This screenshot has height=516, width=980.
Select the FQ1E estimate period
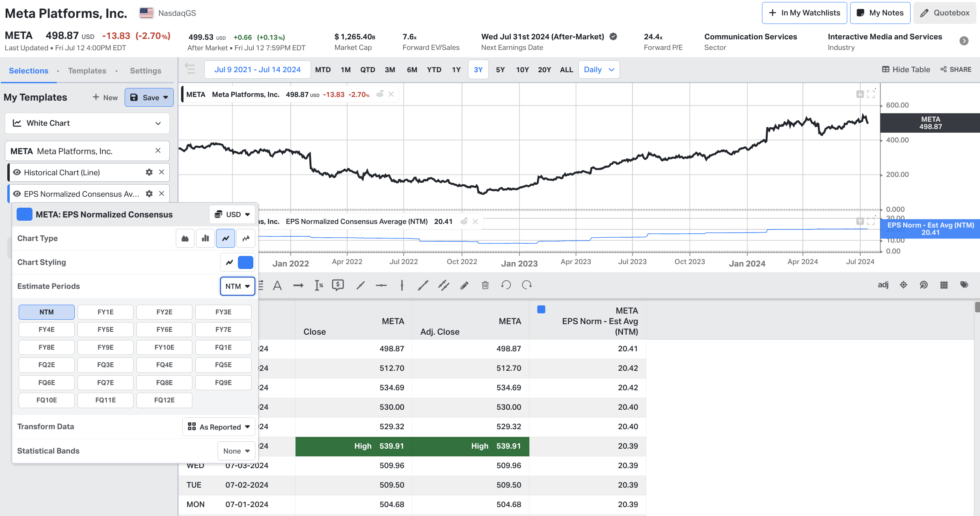(223, 347)
